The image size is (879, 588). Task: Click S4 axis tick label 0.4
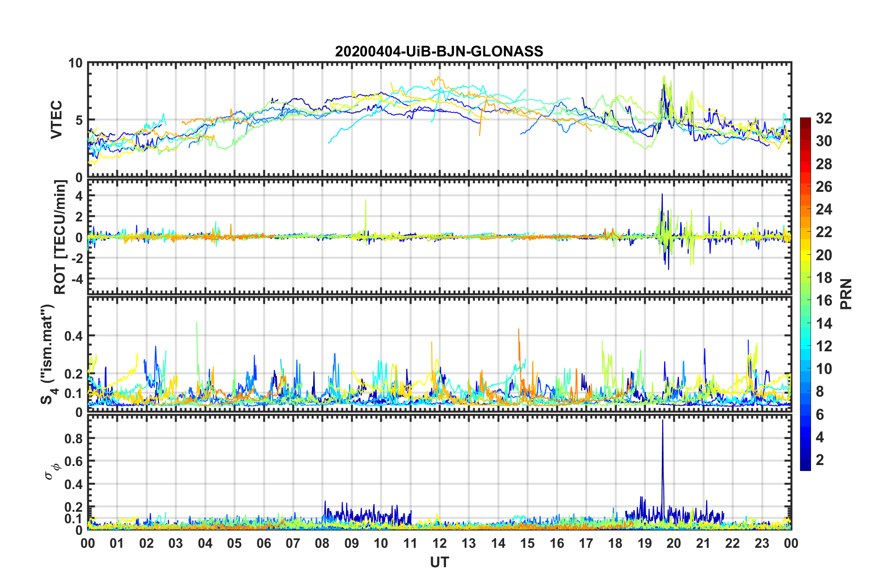pos(73,336)
